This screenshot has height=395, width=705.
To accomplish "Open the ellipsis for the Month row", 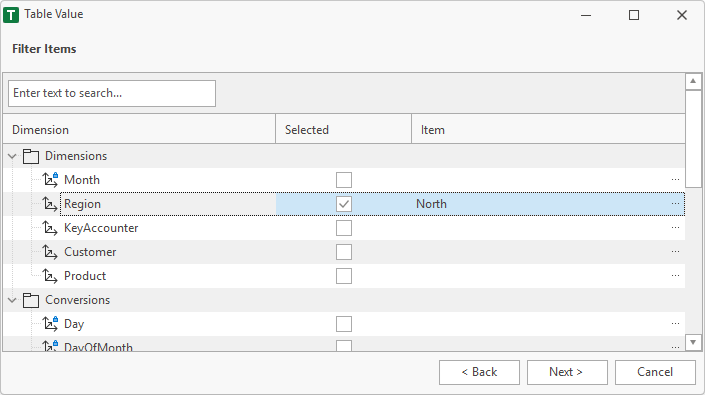I will (675, 180).
